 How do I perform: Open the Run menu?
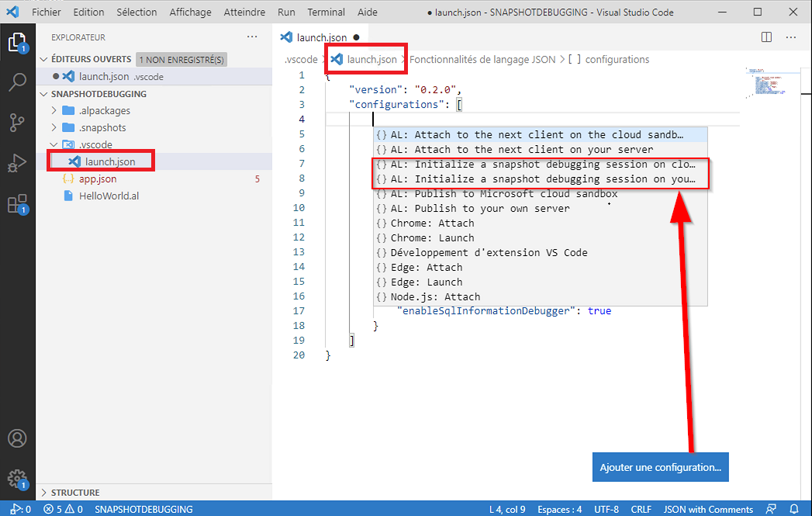pyautogui.click(x=286, y=12)
